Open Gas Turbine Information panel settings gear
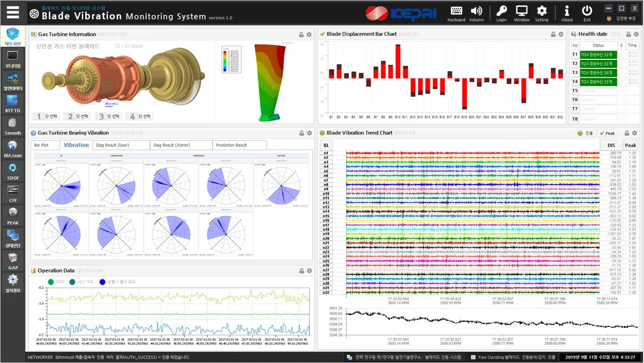 coord(309,34)
